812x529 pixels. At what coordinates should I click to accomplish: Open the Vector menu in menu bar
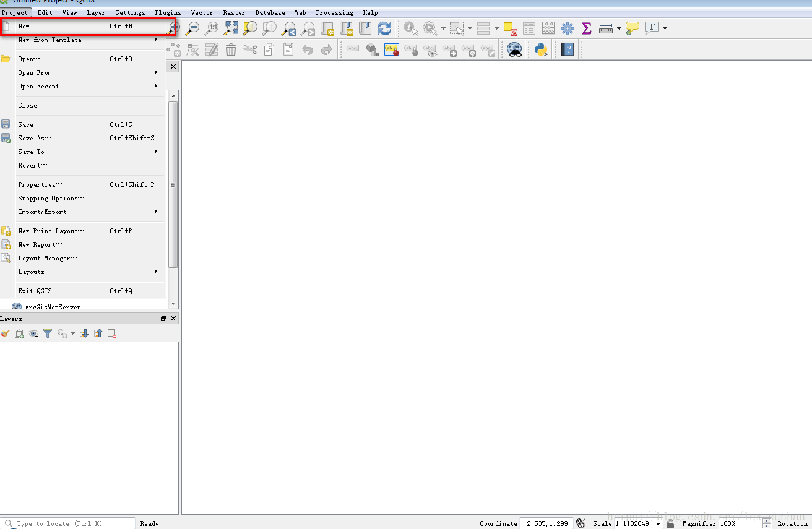click(x=202, y=12)
